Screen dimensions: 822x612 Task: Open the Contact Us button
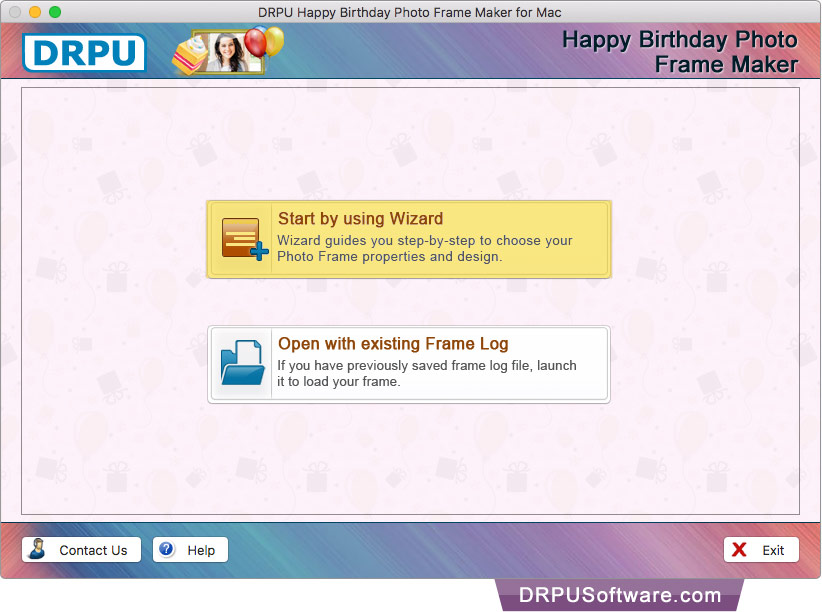(81, 550)
